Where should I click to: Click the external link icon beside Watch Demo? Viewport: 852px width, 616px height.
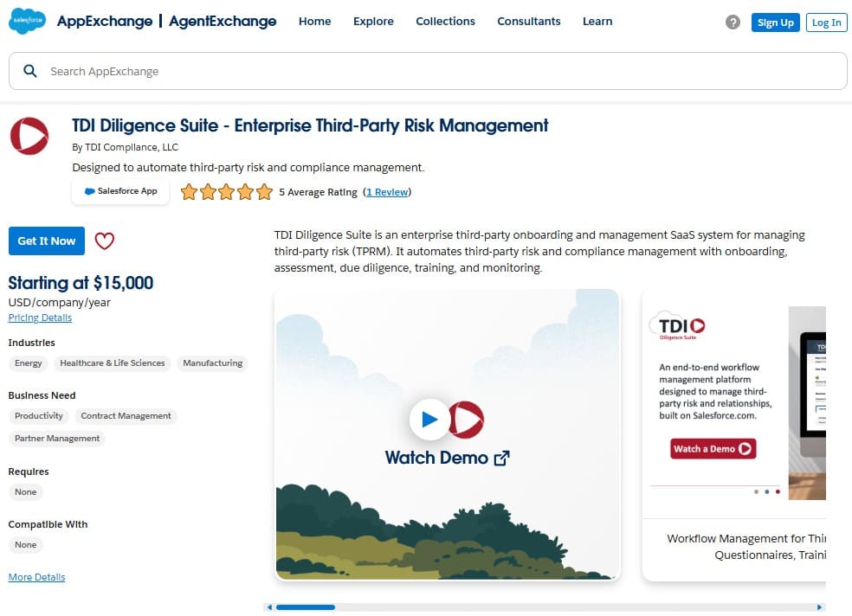(502, 458)
